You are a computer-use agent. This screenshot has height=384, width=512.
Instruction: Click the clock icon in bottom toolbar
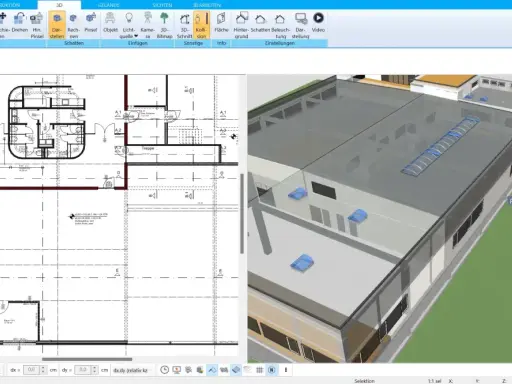click(164, 370)
